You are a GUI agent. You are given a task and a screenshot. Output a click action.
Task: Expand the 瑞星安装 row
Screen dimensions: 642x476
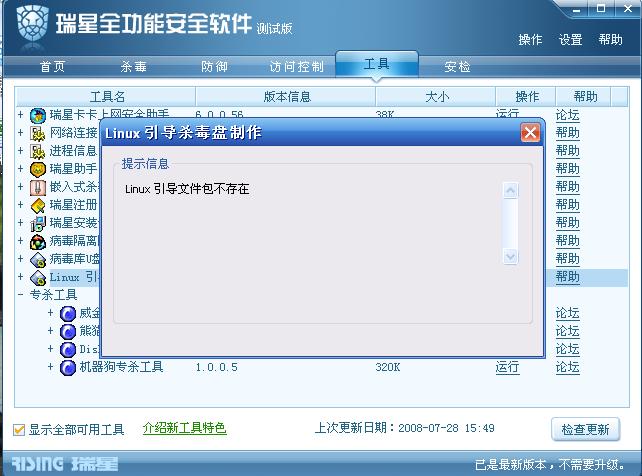pos(20,222)
